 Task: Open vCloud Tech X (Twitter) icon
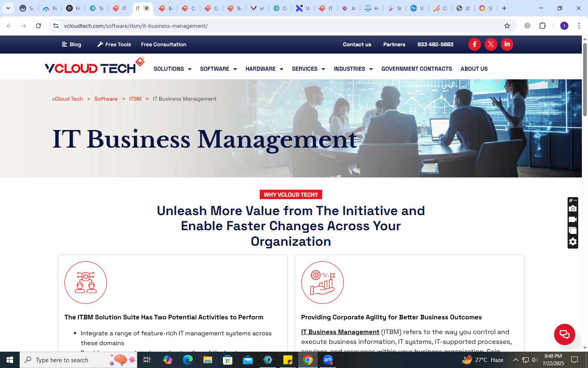point(491,44)
